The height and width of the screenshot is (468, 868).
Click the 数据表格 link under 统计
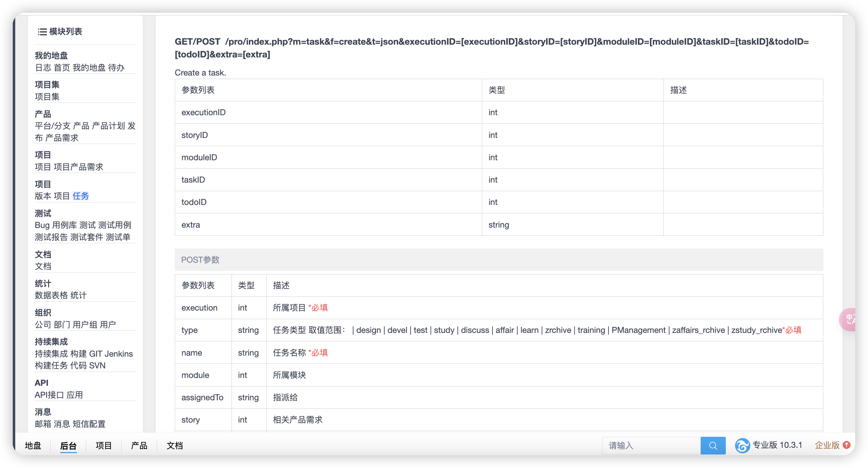point(51,295)
